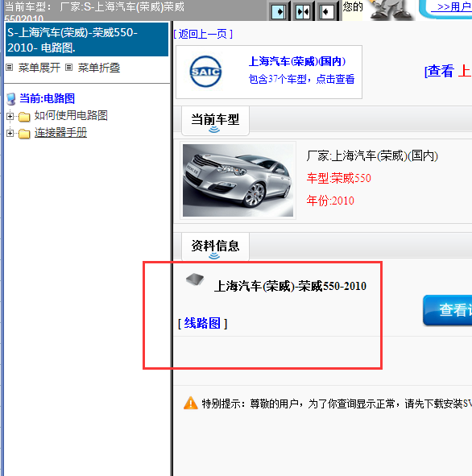
Task: Open the 当前车型 tab
Action: [215, 121]
